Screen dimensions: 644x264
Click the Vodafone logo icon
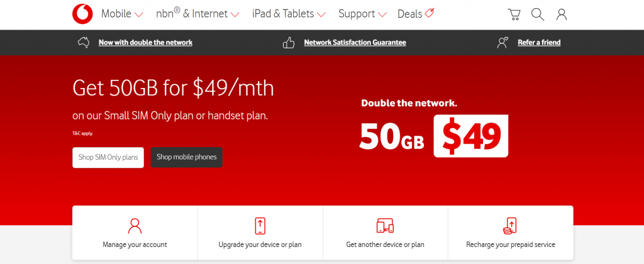(82, 14)
